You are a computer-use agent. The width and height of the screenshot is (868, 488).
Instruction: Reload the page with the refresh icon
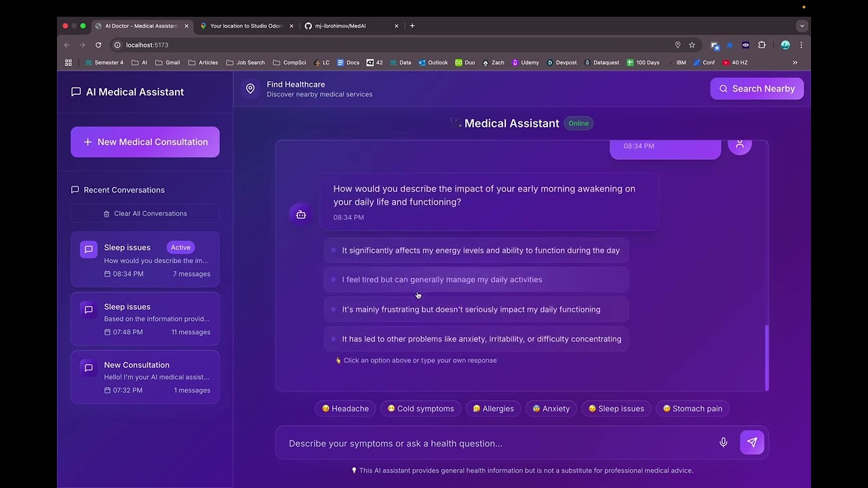[x=98, y=45]
